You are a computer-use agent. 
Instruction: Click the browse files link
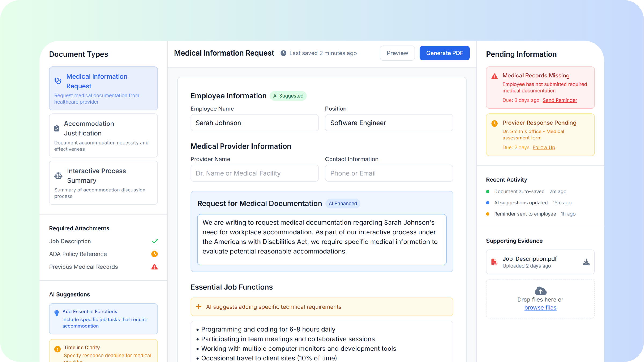[540, 308]
